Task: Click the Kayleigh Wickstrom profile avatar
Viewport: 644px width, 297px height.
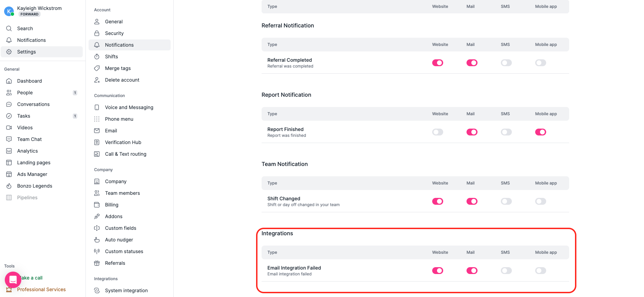Action: click(x=9, y=11)
